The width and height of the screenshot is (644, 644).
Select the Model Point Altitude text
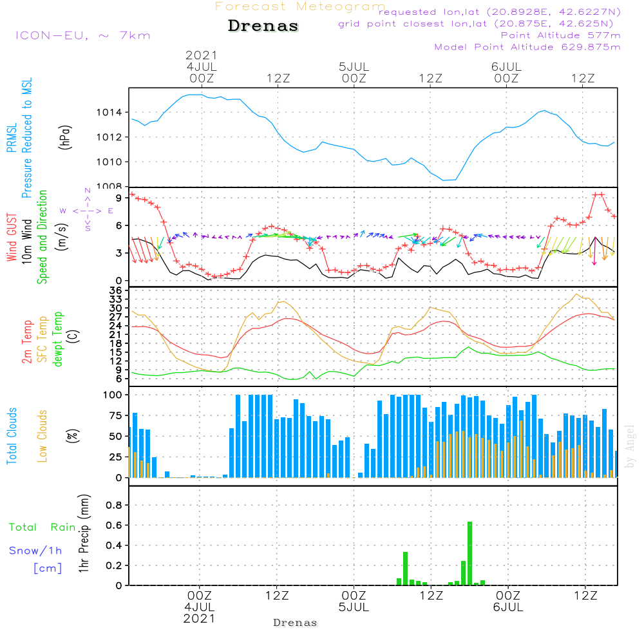click(x=527, y=47)
